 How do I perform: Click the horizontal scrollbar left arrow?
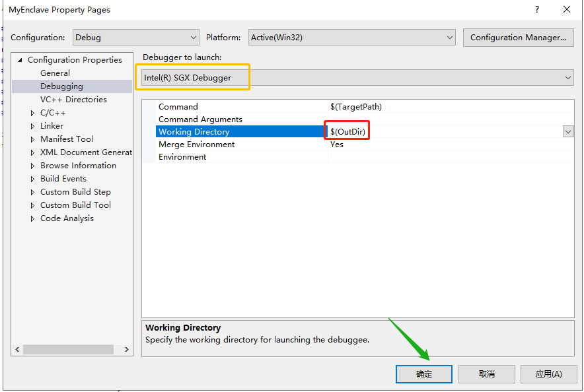pos(17,349)
